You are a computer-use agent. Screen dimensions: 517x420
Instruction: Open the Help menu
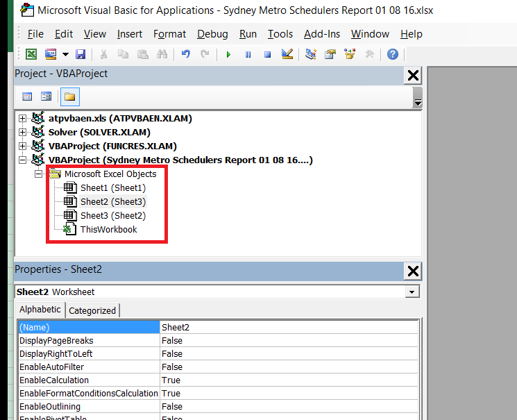[x=411, y=34]
